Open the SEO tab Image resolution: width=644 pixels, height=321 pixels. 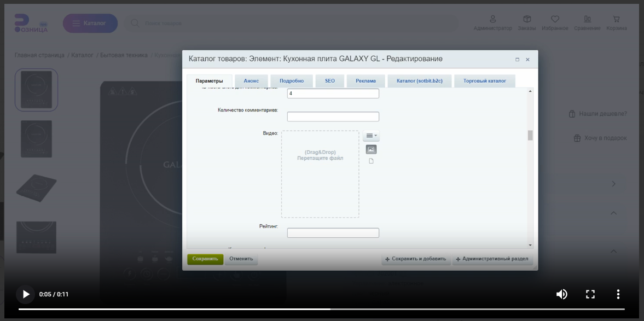(330, 81)
